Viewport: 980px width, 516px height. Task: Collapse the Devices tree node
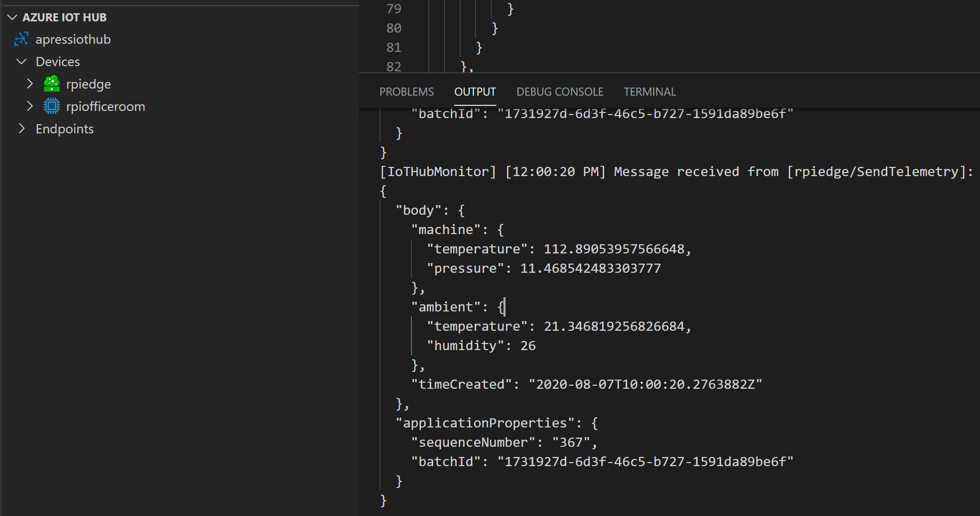click(21, 62)
